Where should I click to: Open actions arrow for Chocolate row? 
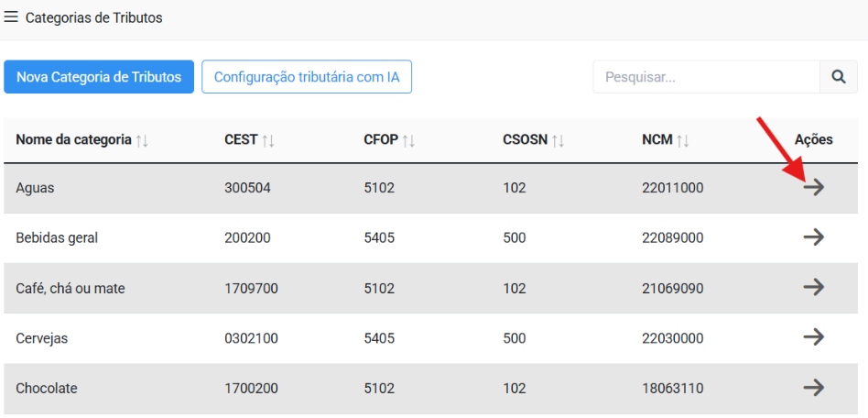coord(813,388)
